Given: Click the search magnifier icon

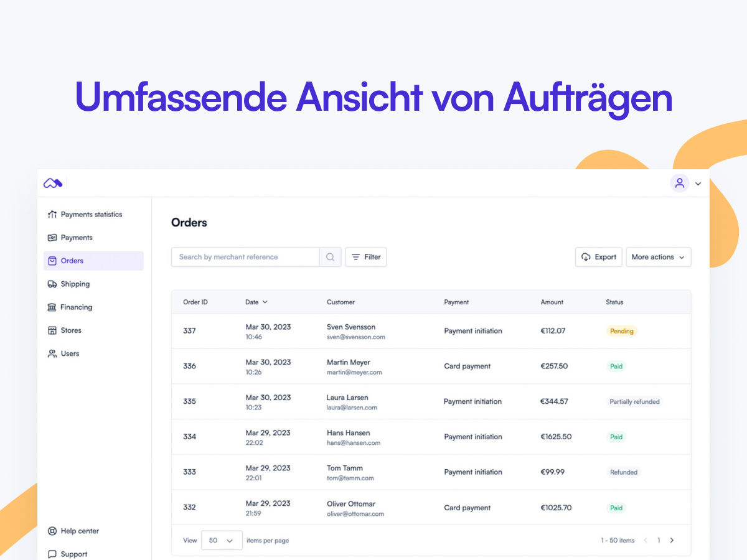Looking at the screenshot, I should pos(330,257).
